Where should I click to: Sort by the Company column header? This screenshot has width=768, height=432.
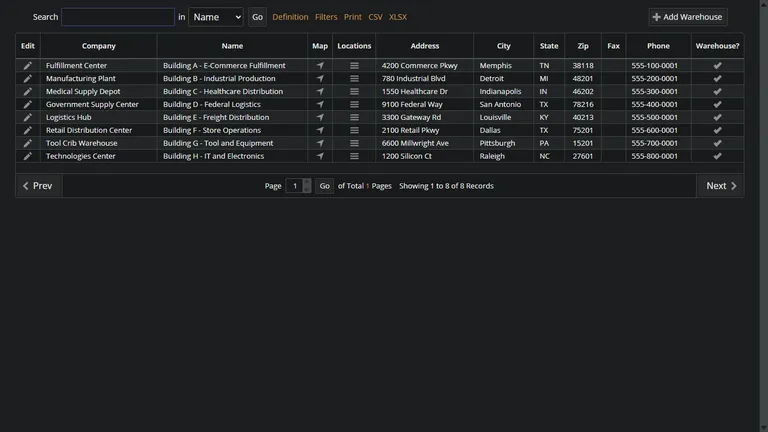[x=98, y=46]
